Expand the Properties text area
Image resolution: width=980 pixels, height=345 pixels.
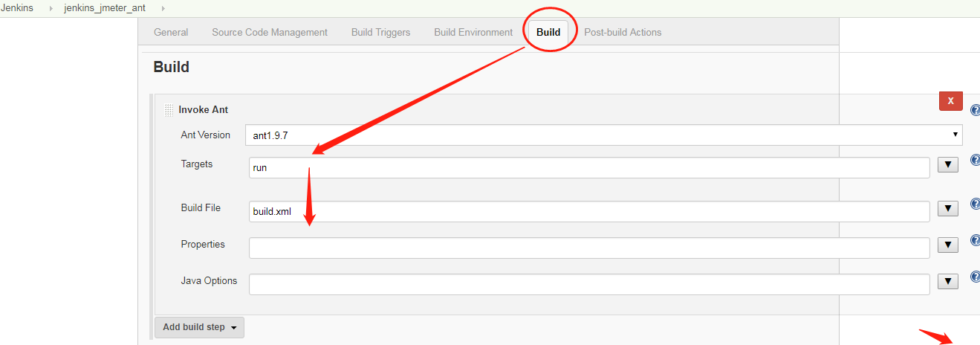(947, 245)
